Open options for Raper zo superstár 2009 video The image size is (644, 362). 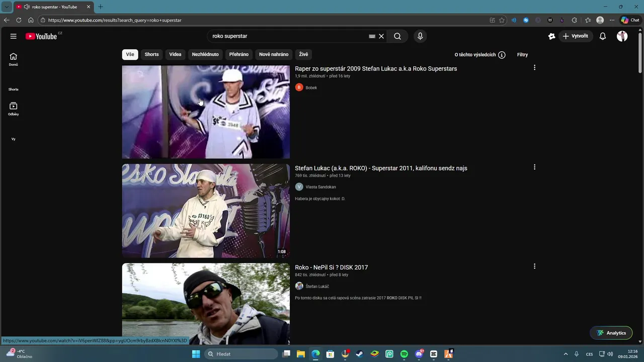534,67
